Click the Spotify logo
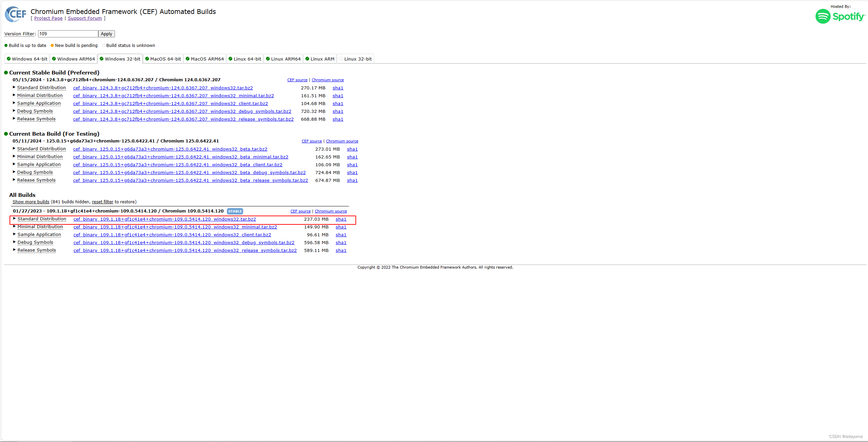The height and width of the screenshot is (442, 868). 840,16
